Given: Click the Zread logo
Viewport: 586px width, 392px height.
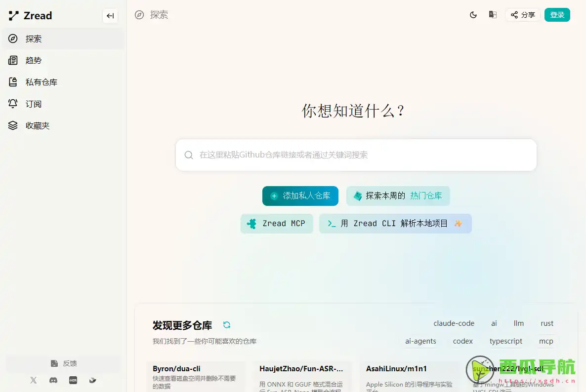Looking at the screenshot, I should click(x=30, y=16).
